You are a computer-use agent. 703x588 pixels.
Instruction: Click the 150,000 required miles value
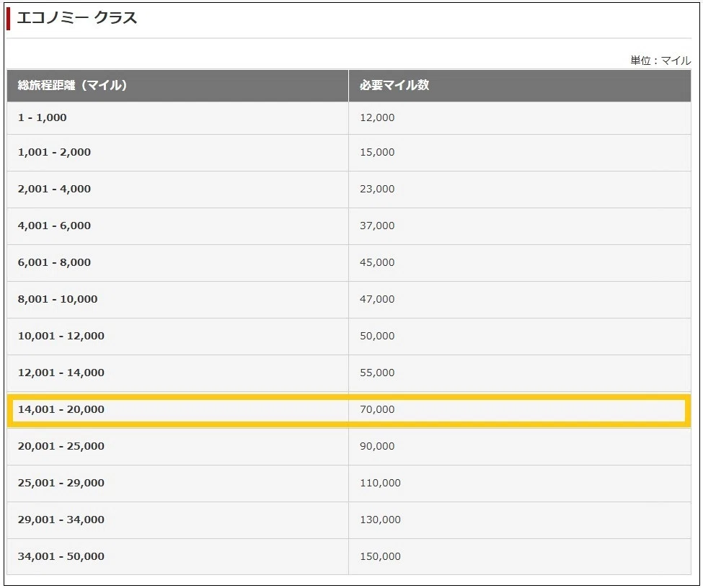pos(380,556)
